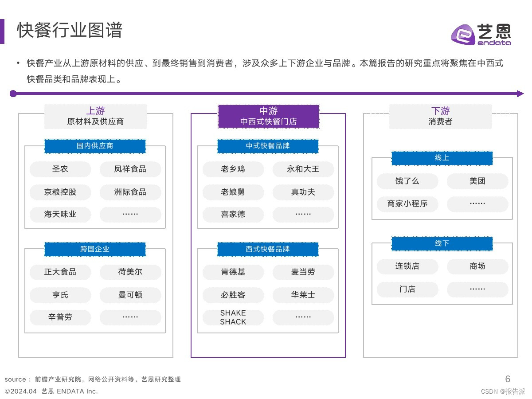Click the 中游 中西式快餐门店 header box

click(x=269, y=117)
